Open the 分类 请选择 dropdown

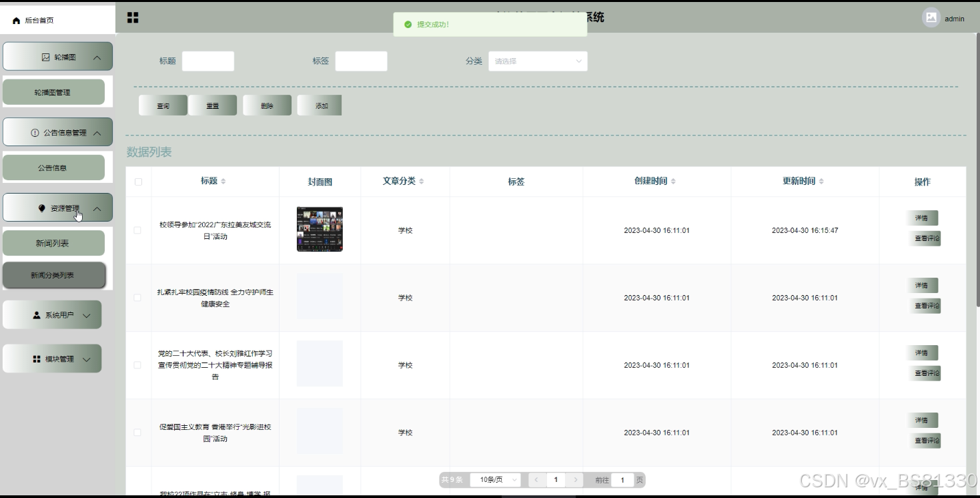tap(538, 61)
